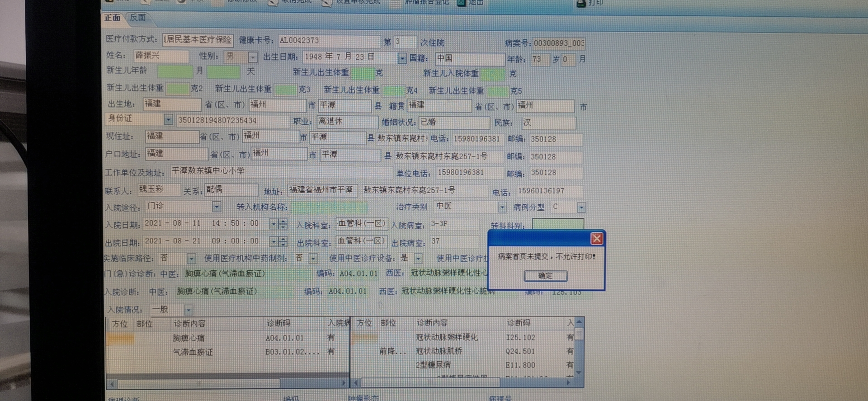Click the right diagnosis table's left scroll arrow
The height and width of the screenshot is (401, 868).
(356, 383)
